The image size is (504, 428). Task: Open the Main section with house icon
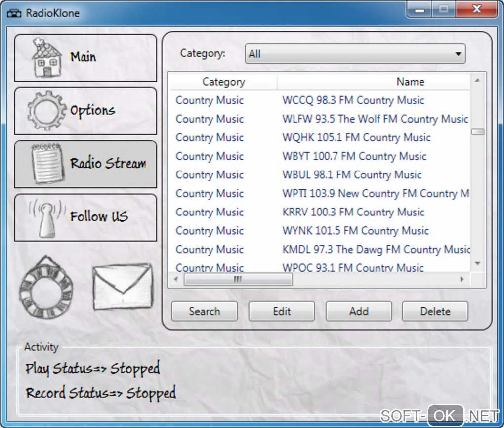pos(85,58)
